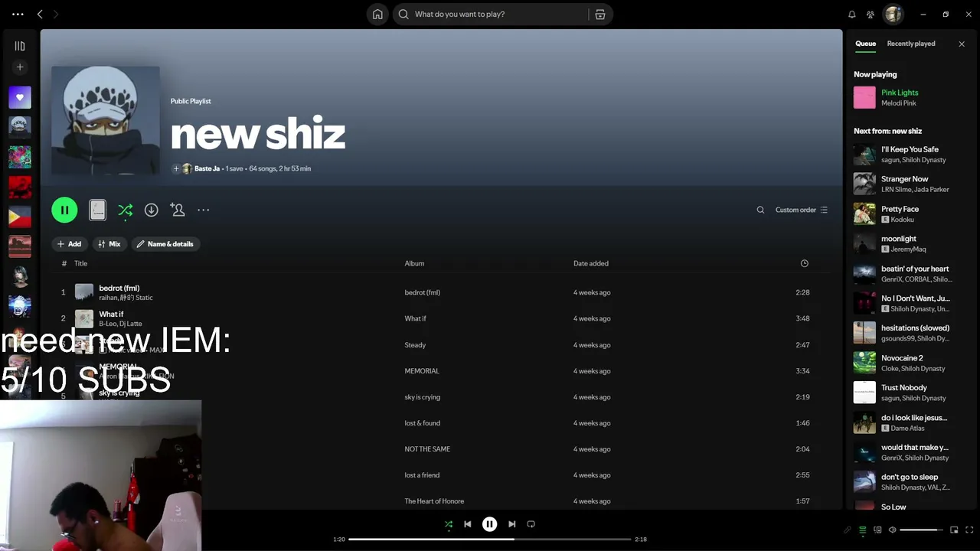
Task: Open the Browse icon in search bar
Action: pyautogui.click(x=600, y=14)
